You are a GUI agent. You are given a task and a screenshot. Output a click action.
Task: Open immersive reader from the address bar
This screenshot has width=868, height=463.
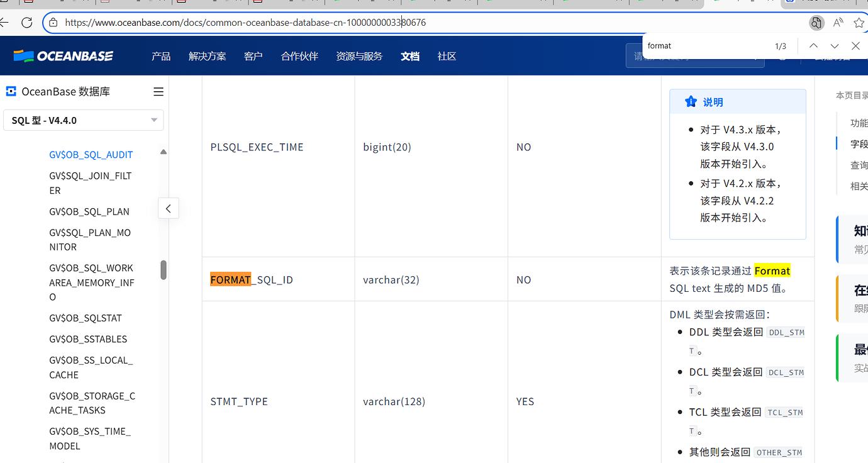point(816,23)
